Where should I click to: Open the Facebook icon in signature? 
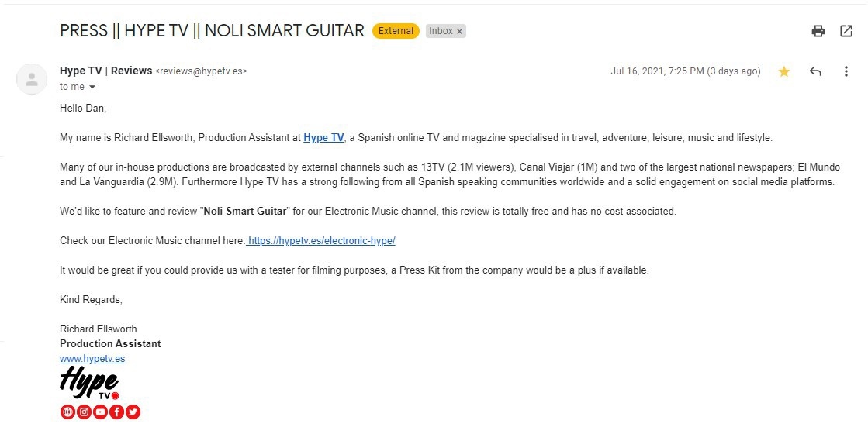pyautogui.click(x=117, y=412)
